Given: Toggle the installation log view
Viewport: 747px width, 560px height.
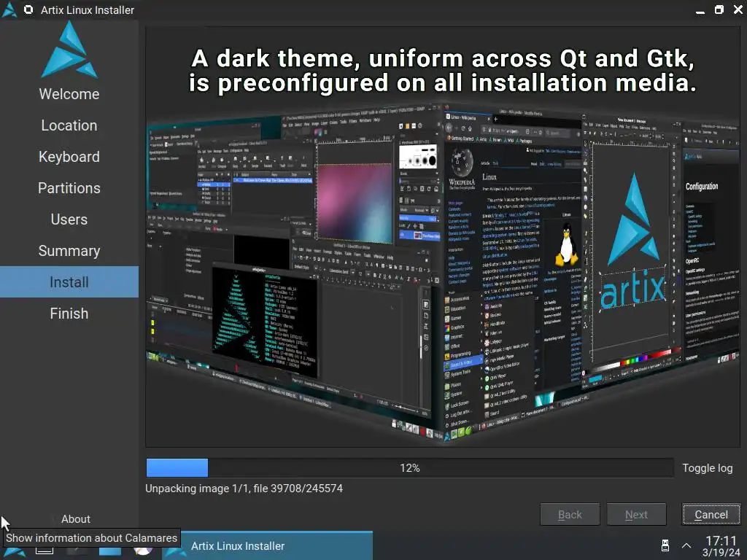Looking at the screenshot, I should pos(707,468).
